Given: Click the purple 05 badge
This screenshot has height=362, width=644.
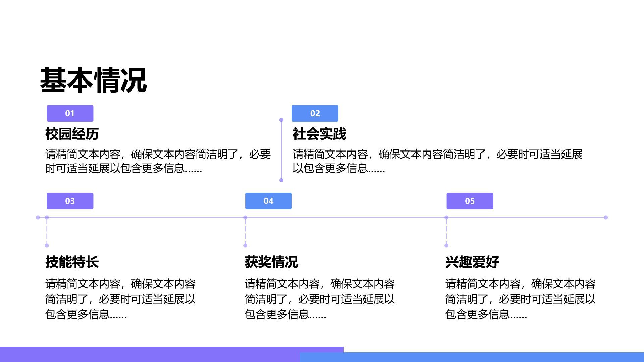Looking at the screenshot, I should pyautogui.click(x=470, y=201).
